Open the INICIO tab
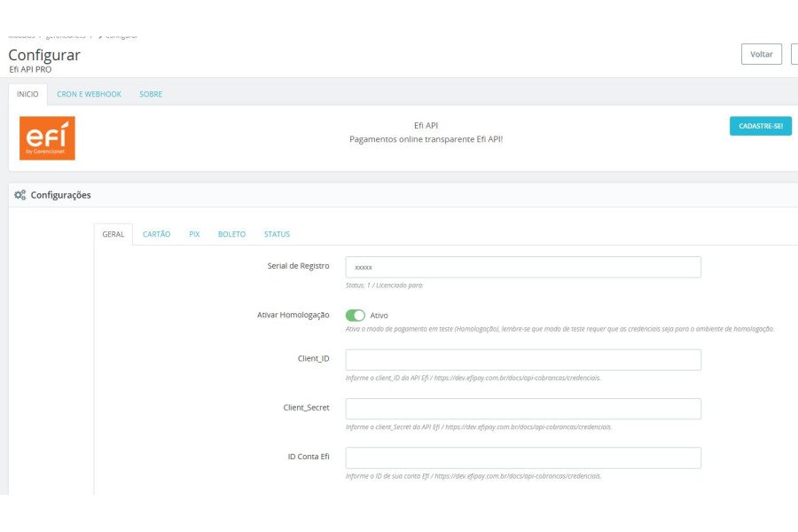This screenshot has height=532, width=798. pyautogui.click(x=27, y=94)
